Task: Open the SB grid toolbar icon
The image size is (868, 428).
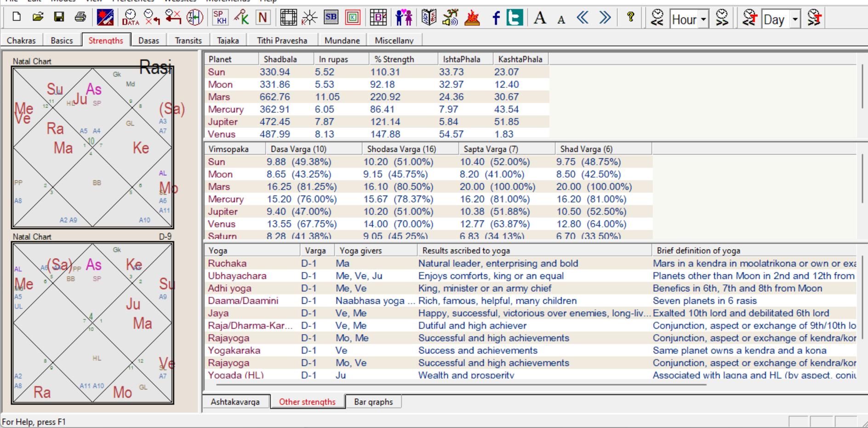Action: tap(331, 17)
